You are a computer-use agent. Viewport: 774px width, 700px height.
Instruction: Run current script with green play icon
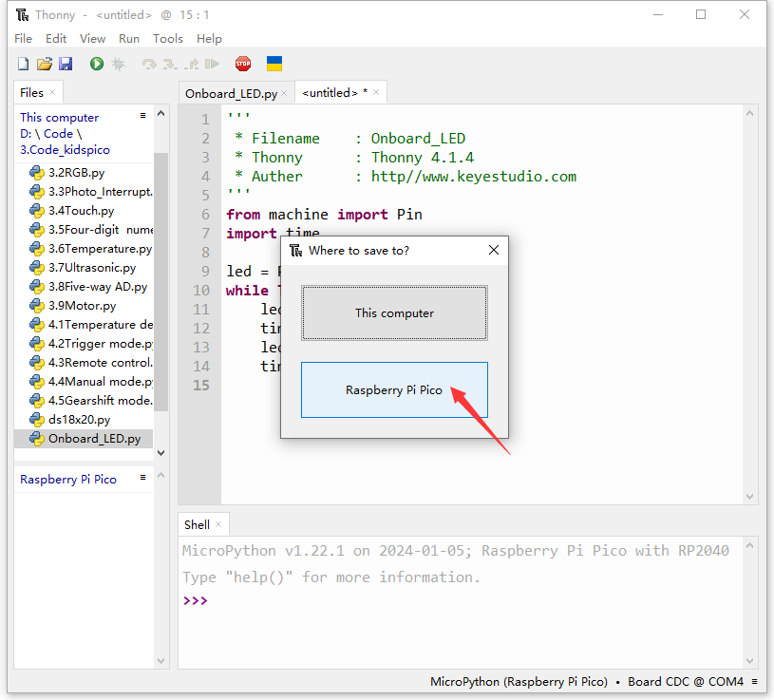coord(97,64)
